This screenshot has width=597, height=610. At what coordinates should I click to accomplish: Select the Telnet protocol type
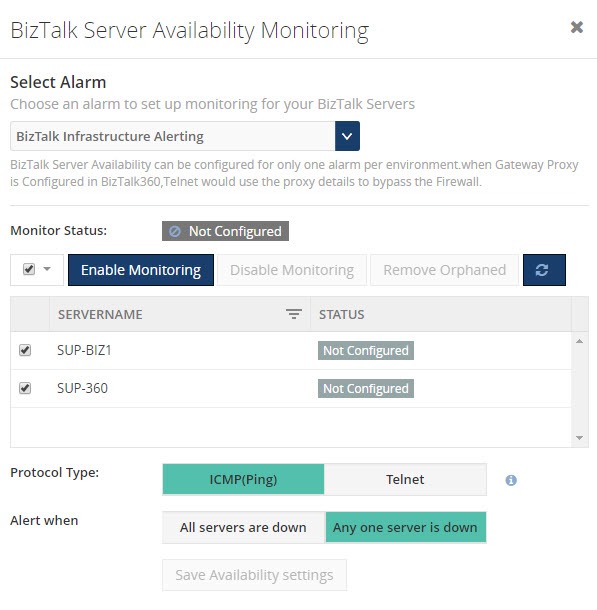pyautogui.click(x=405, y=479)
